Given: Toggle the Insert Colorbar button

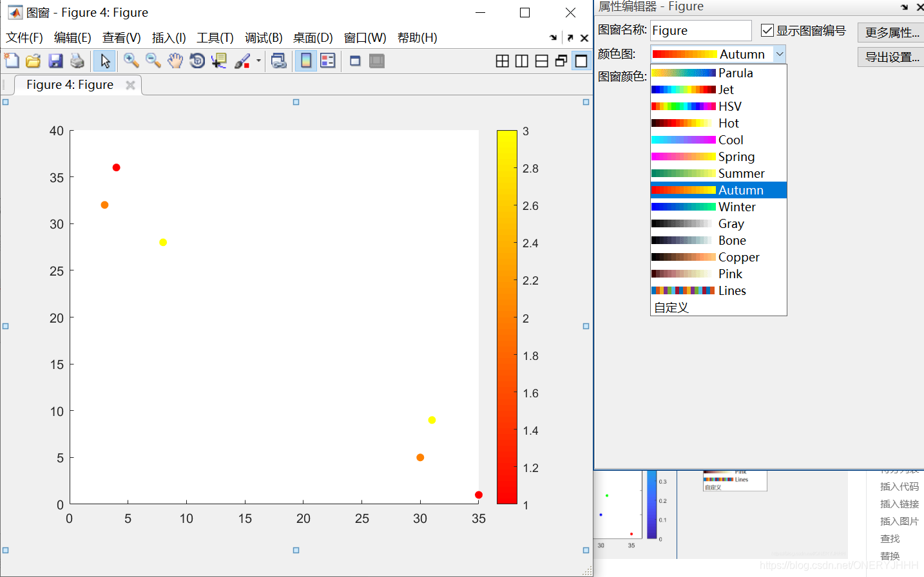Looking at the screenshot, I should [x=306, y=61].
